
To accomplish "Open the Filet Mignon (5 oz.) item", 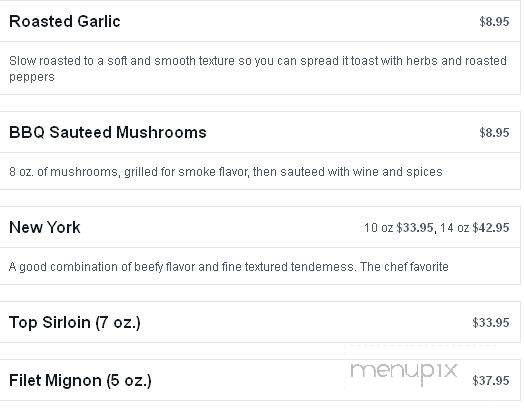I will 80,381.
